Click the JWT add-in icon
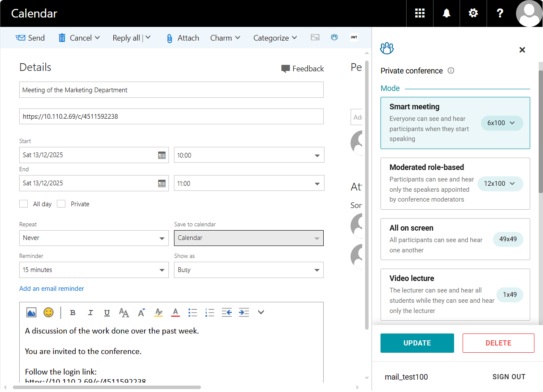Image resolution: width=543 pixels, height=392 pixels. tap(354, 38)
